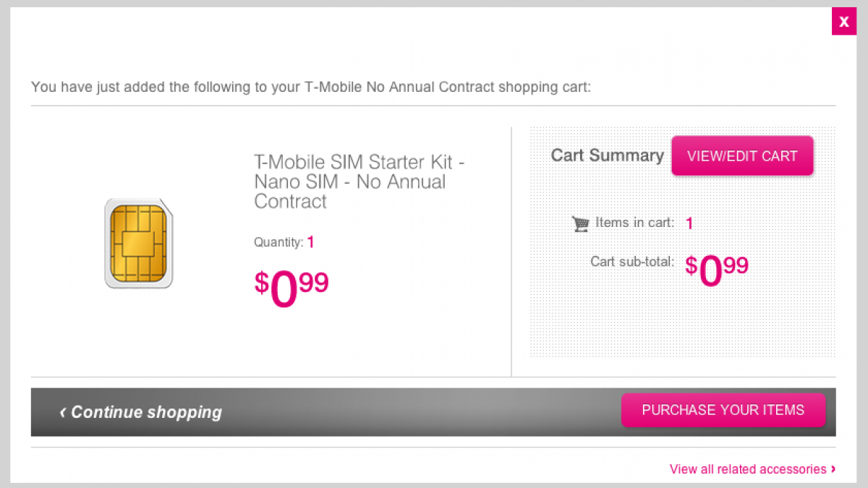Click the cart sub-total $0.99 amount
Screen dimensions: 868x488
tap(717, 270)
